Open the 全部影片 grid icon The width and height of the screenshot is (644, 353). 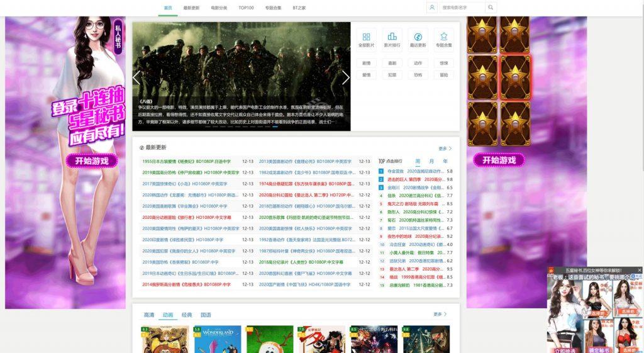point(366,38)
